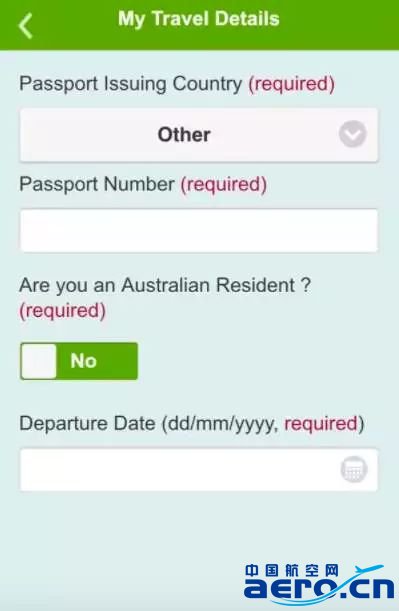Image resolution: width=399 pixels, height=611 pixels.
Task: Tap the Chinese characters above aero.cn
Action: [292, 570]
